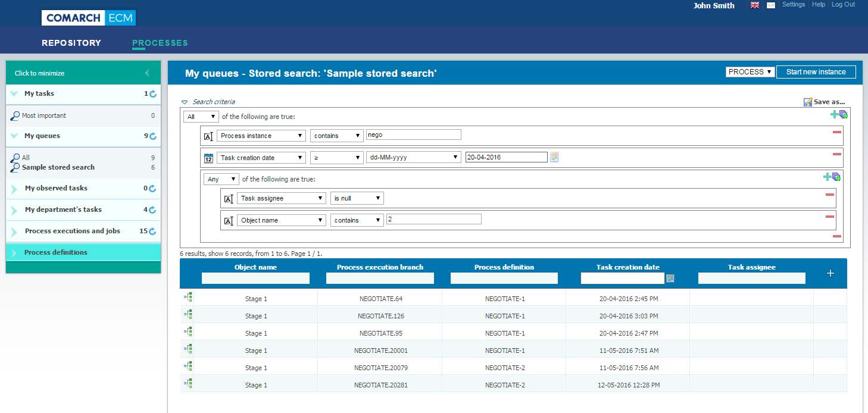Collapse the Search criteria section
The width and height of the screenshot is (868, 413).
(185, 102)
